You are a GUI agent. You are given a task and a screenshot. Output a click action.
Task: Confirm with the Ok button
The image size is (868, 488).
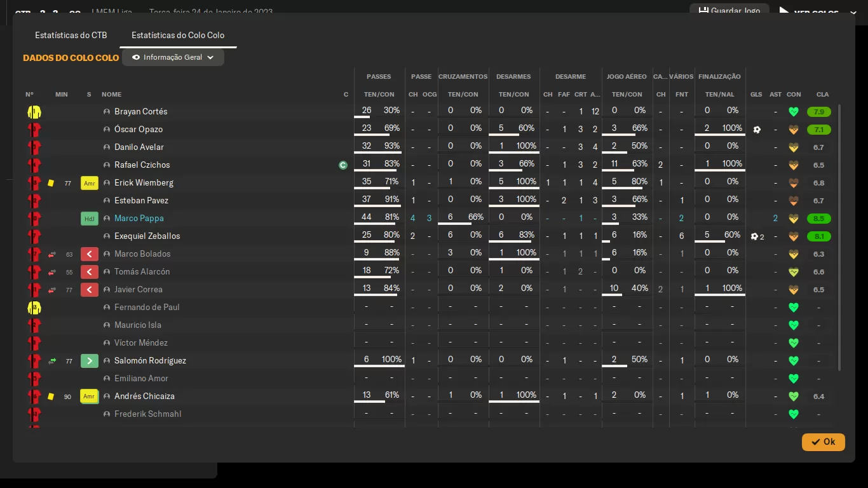823,442
